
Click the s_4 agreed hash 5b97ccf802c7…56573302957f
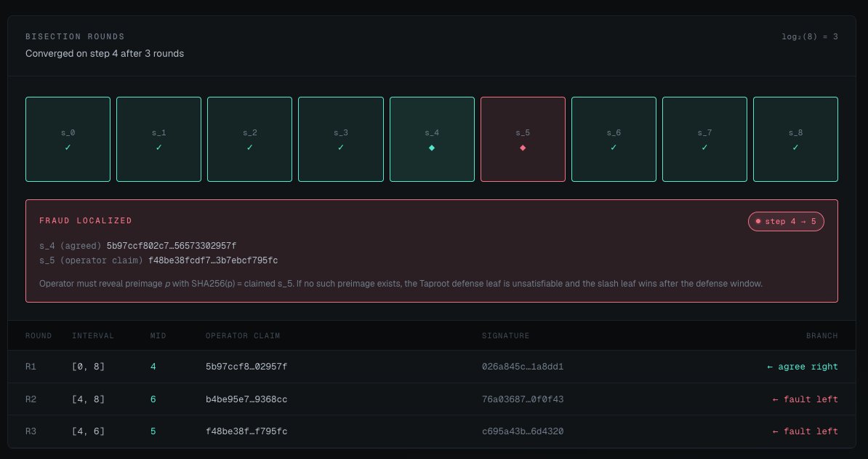tap(172, 246)
